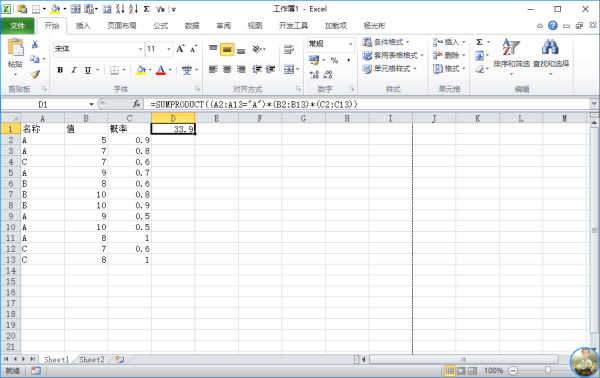
Task: Click the Insert Function fx icon
Action: coord(137,104)
